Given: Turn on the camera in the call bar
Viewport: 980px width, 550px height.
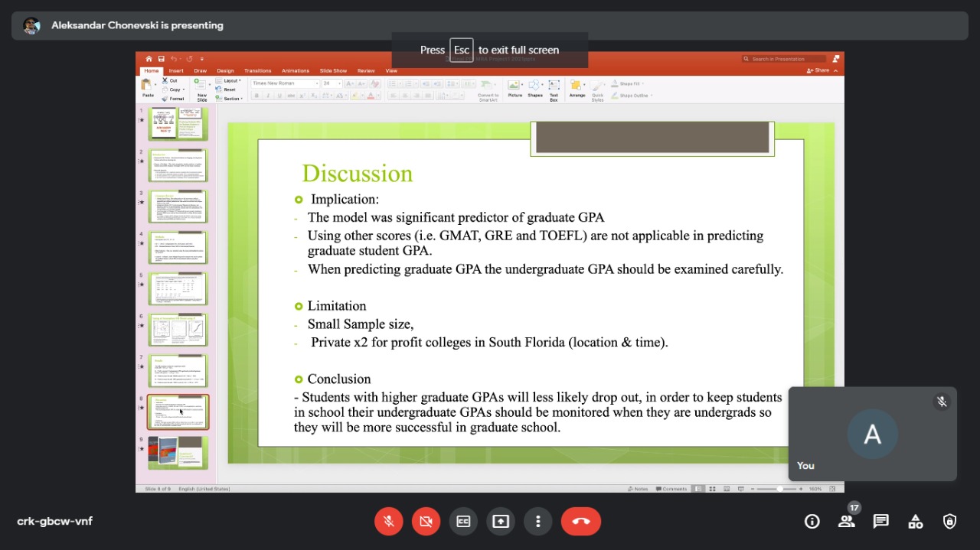Looking at the screenshot, I should [x=426, y=522].
